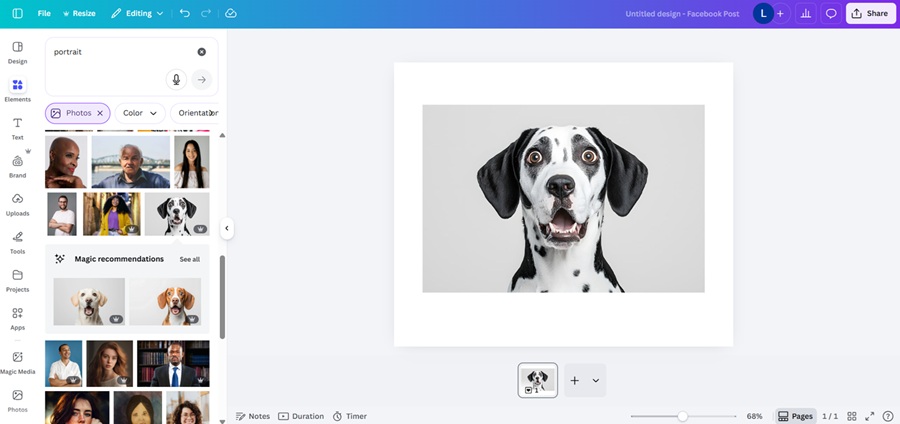Click the panel scrollbar thumb
This screenshot has width=900, height=424.
click(x=222, y=297)
